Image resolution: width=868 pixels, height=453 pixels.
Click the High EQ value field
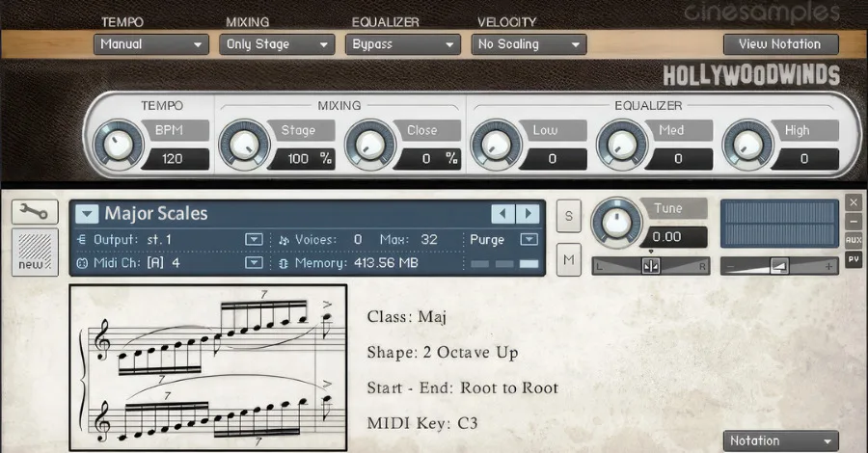tap(805, 159)
